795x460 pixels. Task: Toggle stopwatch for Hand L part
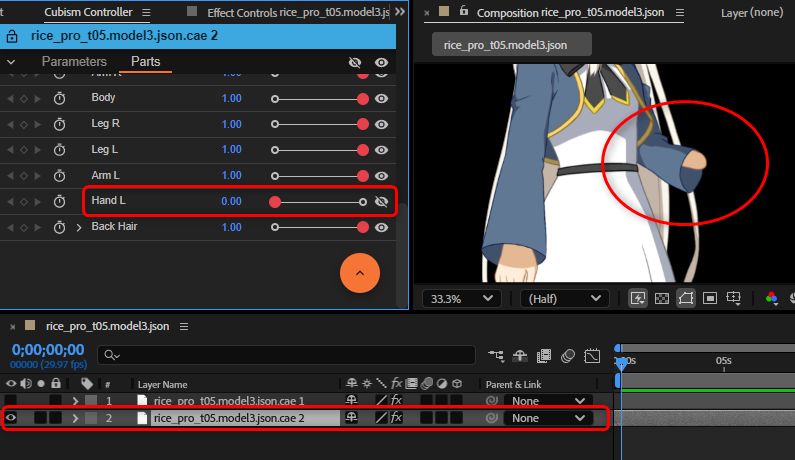click(59, 202)
